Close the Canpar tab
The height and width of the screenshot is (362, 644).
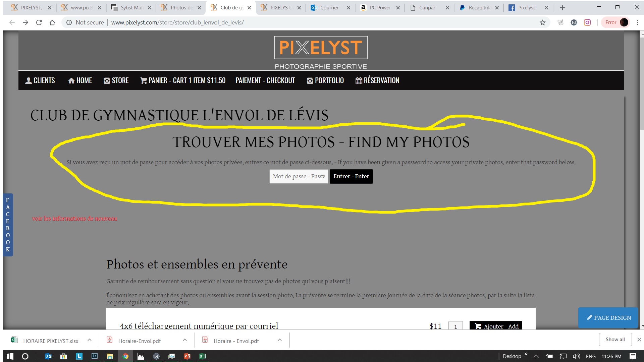(x=447, y=8)
